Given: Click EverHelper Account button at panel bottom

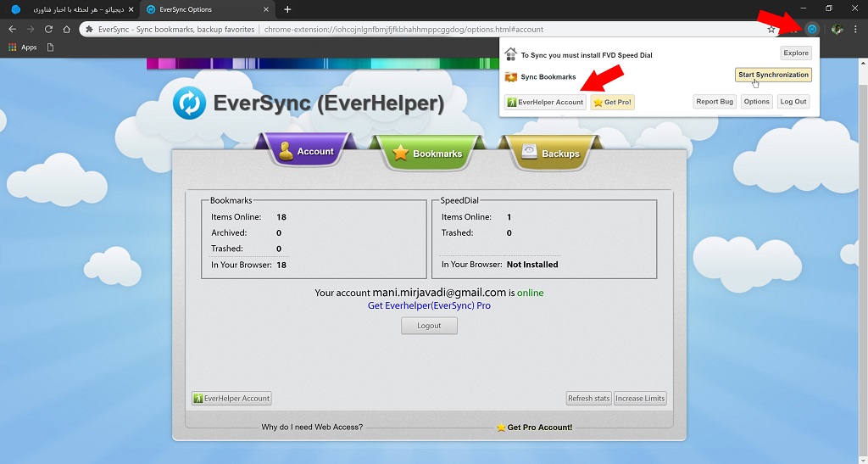Looking at the screenshot, I should pyautogui.click(x=231, y=398).
